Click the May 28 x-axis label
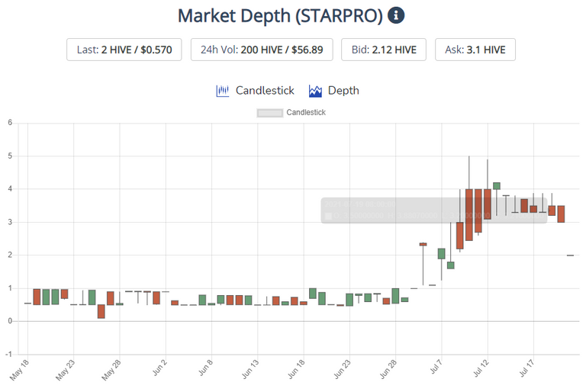Screen dimensions: 586x392 coord(111,370)
